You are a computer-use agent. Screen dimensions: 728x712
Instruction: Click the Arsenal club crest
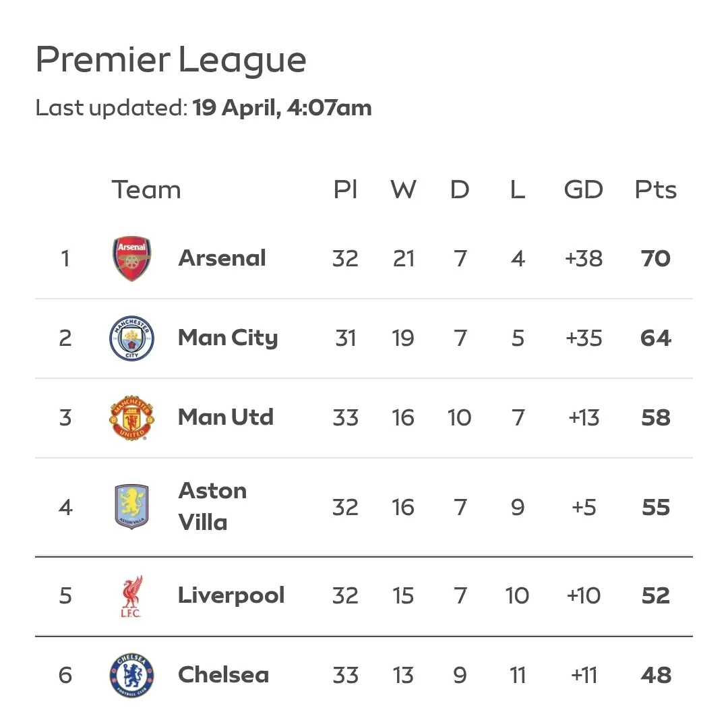(131, 258)
